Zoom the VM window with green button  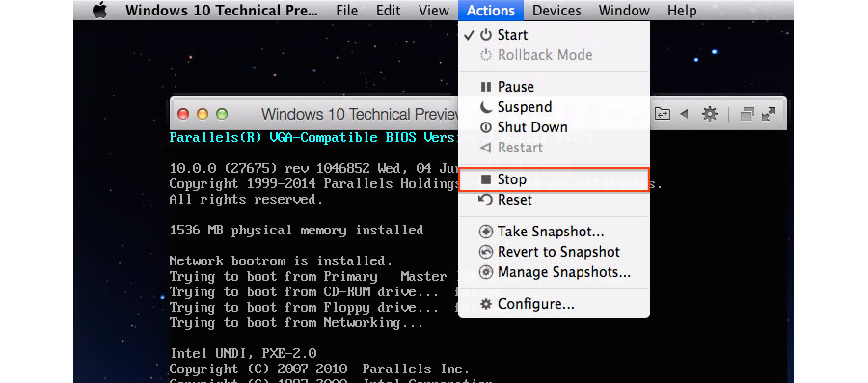click(222, 114)
